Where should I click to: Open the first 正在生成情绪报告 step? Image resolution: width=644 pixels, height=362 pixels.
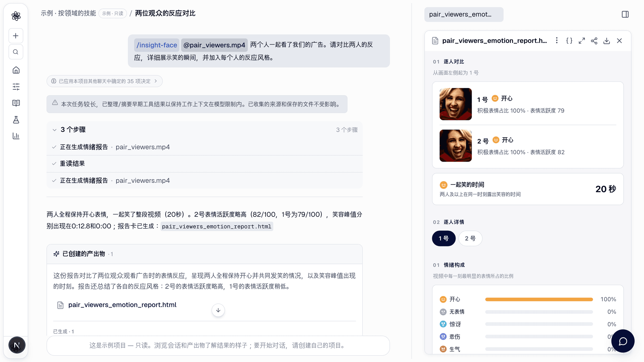click(204, 147)
